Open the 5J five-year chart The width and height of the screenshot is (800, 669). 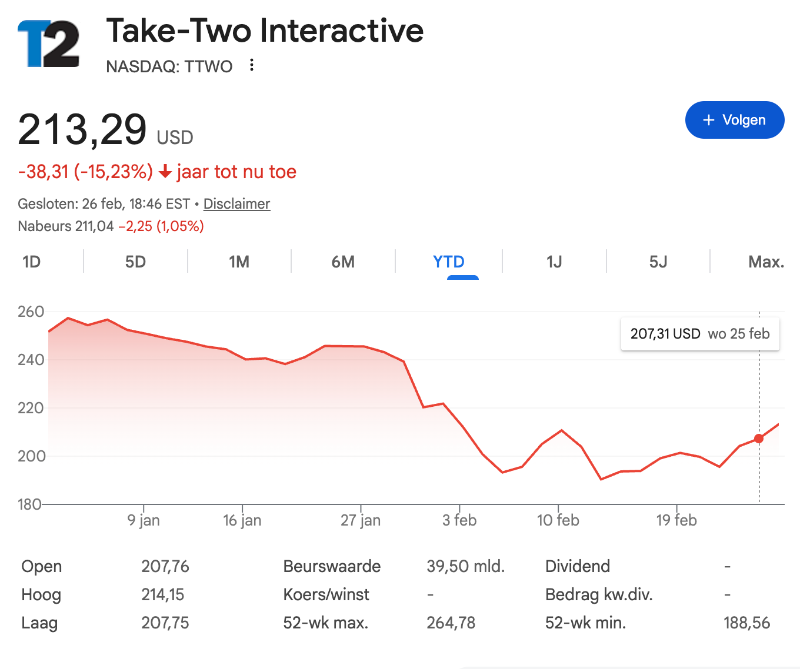658,262
